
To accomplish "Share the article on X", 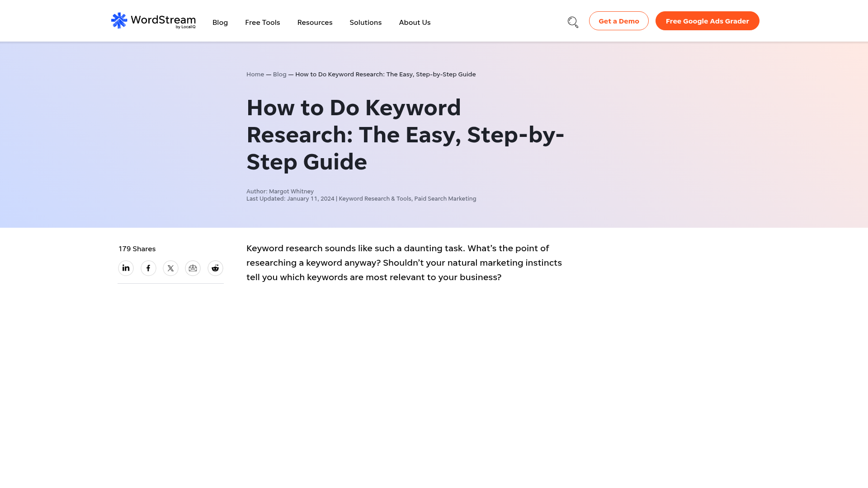I will tap(171, 268).
